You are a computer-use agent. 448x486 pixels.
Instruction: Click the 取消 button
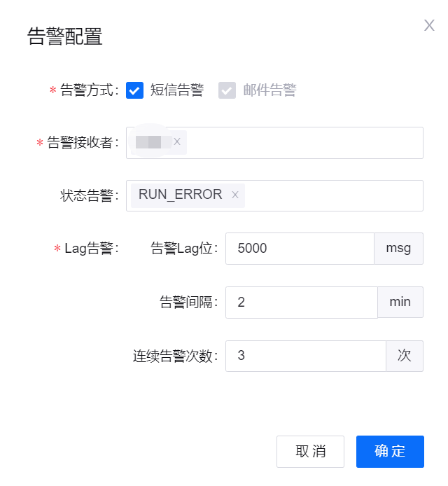coord(310,451)
